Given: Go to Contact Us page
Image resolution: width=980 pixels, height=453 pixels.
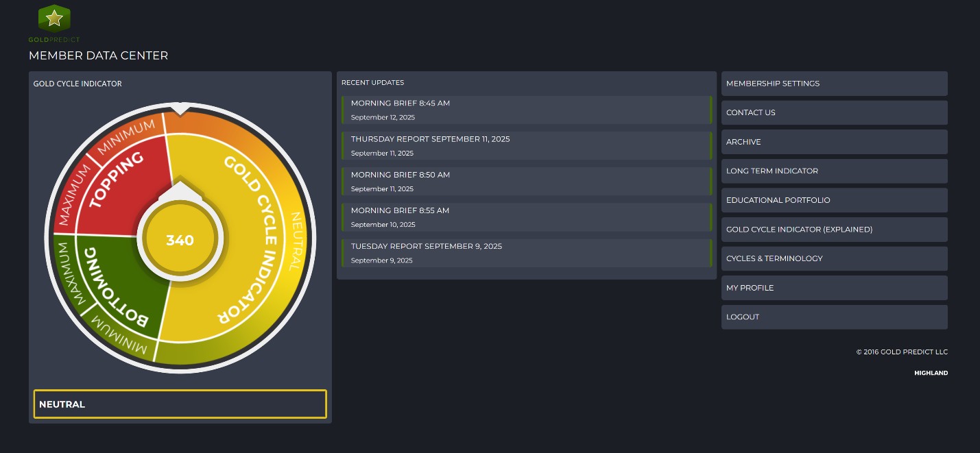Looking at the screenshot, I should [834, 112].
